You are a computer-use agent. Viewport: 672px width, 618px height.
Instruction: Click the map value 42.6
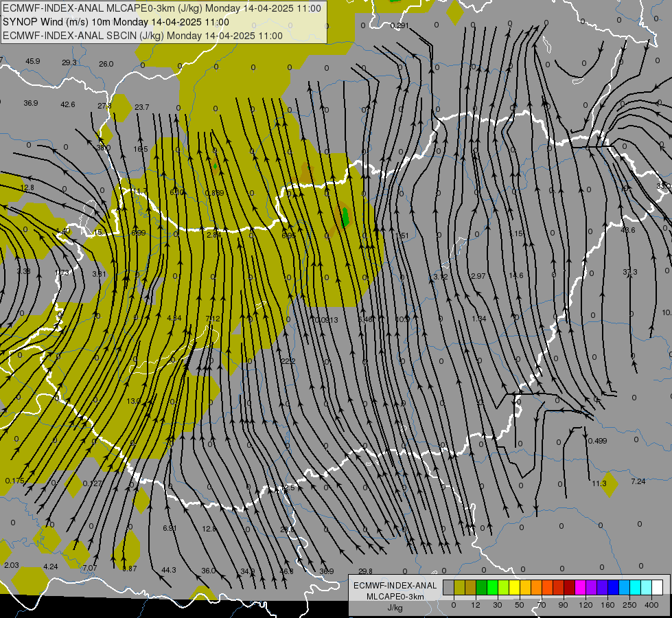[x=68, y=104]
